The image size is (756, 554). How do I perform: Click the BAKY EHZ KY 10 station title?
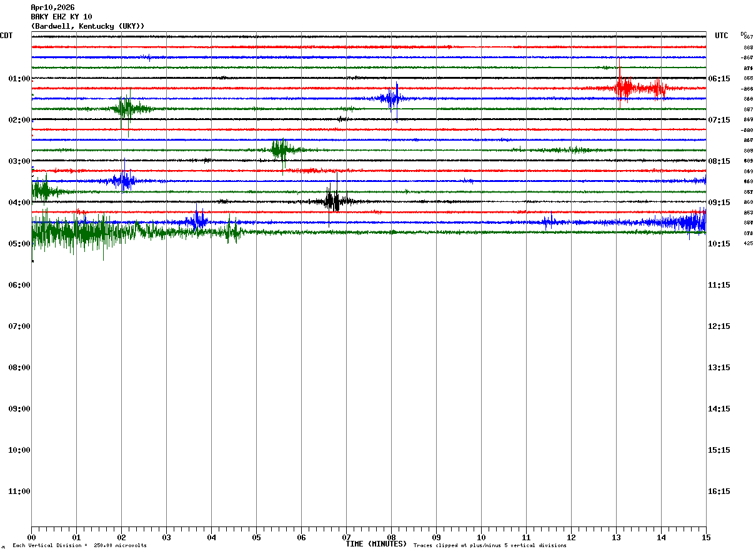[x=61, y=17]
